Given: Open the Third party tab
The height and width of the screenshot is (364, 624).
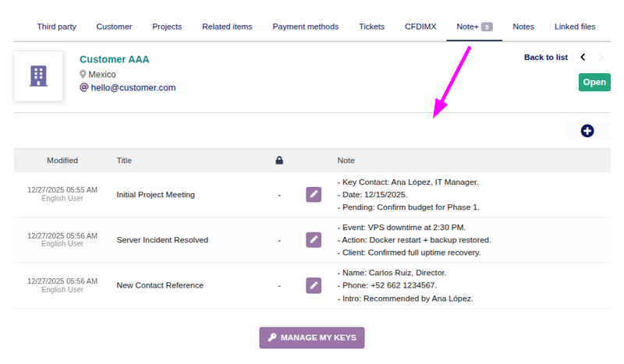Looking at the screenshot, I should click(56, 27).
